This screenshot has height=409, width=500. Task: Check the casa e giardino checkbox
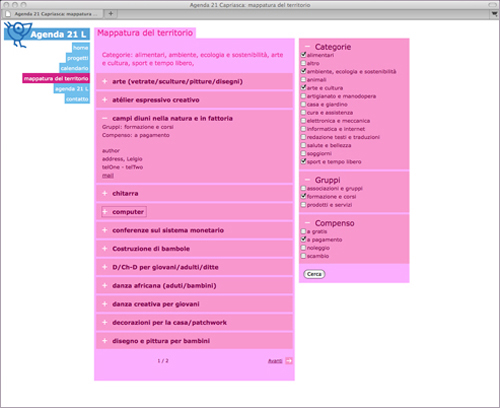303,104
